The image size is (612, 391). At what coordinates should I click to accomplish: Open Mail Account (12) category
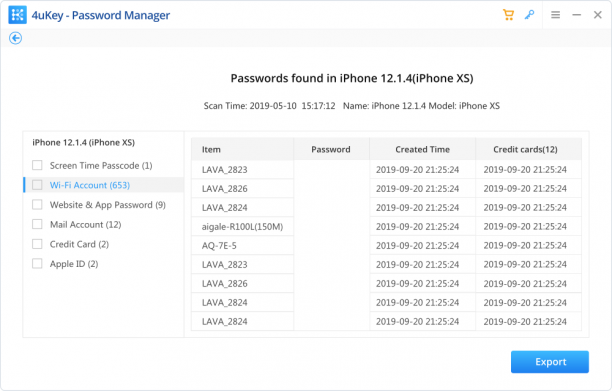[x=85, y=224]
